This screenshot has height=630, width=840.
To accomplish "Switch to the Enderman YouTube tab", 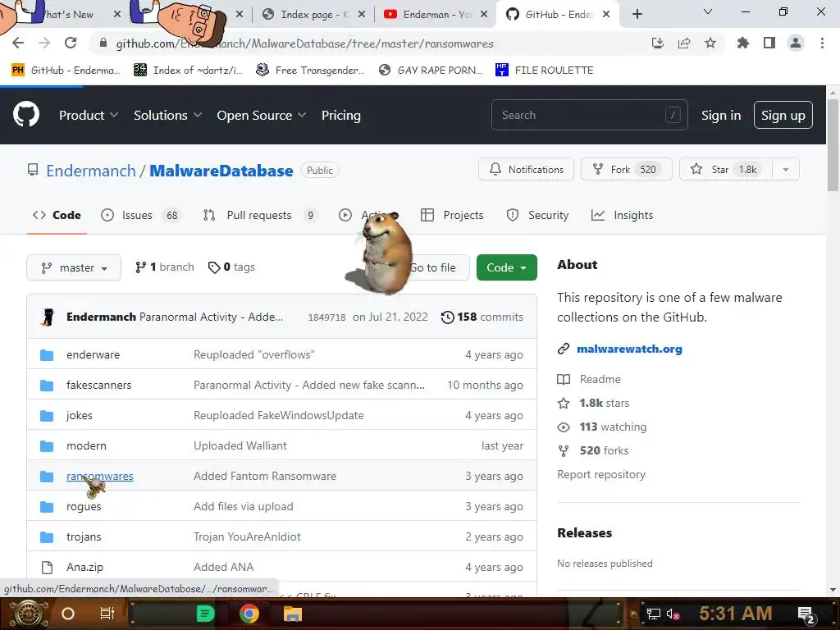I will tap(428, 15).
